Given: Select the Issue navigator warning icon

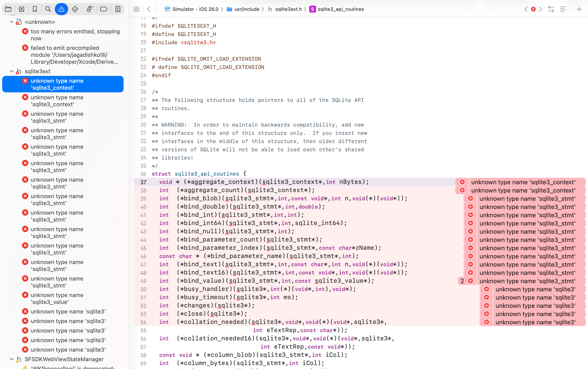Looking at the screenshot, I should tap(61, 9).
